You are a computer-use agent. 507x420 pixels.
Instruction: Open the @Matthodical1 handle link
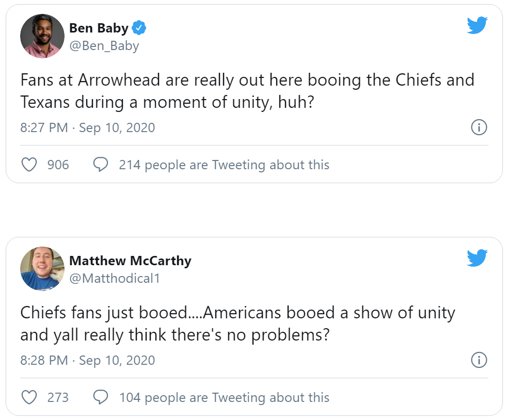coord(115,278)
